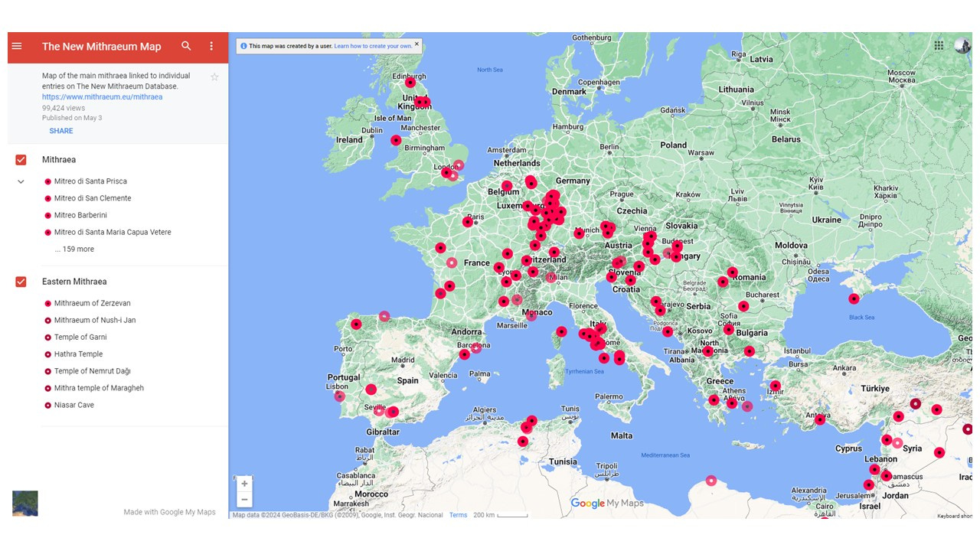Open 'Learn how to create your own' link
The image size is (980, 551).
(373, 46)
